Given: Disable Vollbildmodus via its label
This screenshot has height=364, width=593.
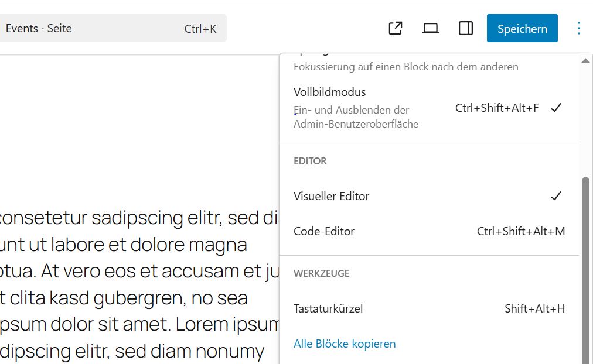Looking at the screenshot, I should click(x=330, y=92).
